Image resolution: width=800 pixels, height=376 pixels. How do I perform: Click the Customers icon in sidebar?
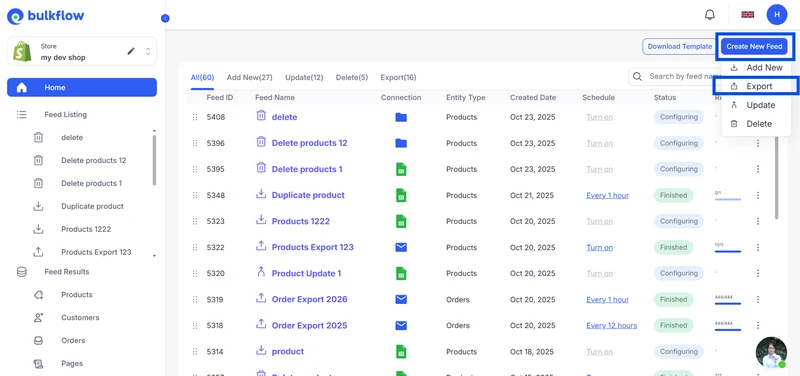[38, 317]
